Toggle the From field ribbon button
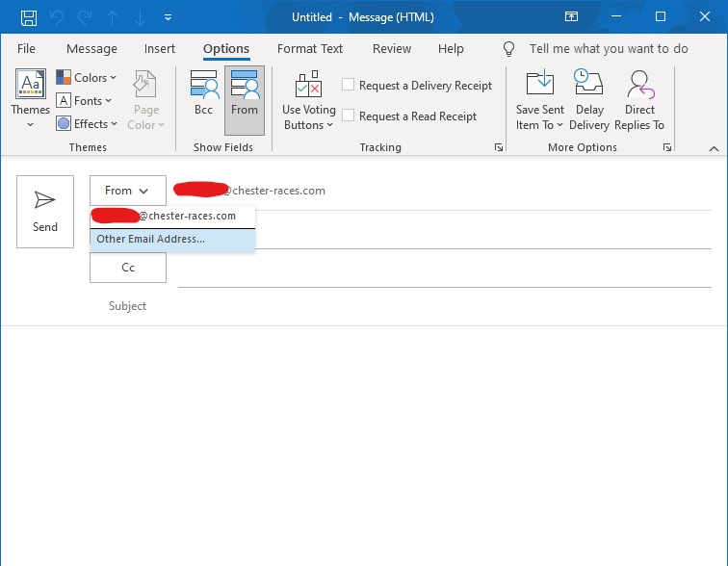The width and height of the screenshot is (728, 566). click(x=245, y=100)
